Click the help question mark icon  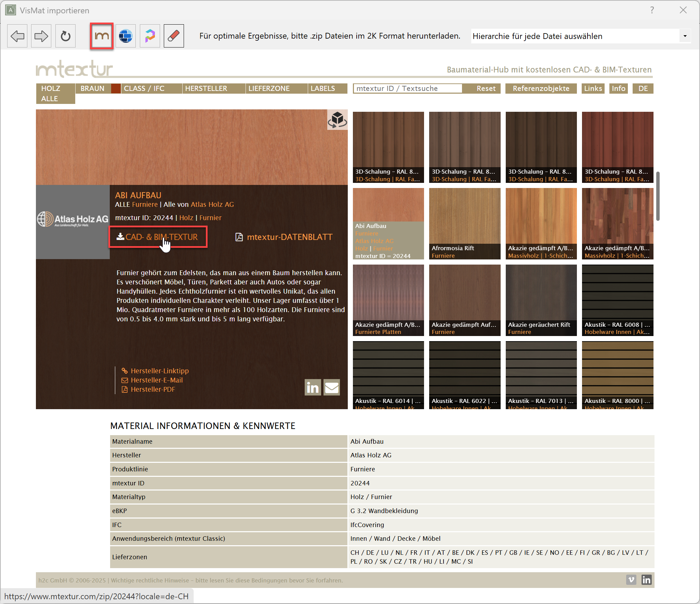pos(652,10)
